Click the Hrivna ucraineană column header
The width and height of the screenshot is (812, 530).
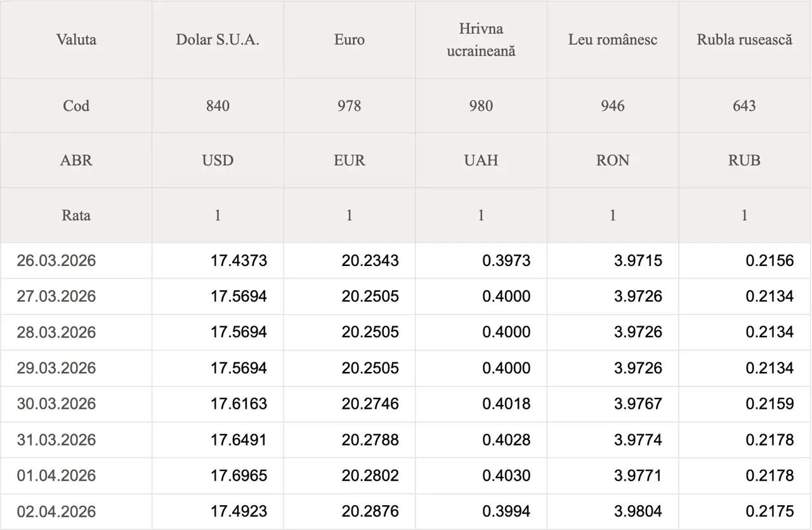(x=481, y=39)
